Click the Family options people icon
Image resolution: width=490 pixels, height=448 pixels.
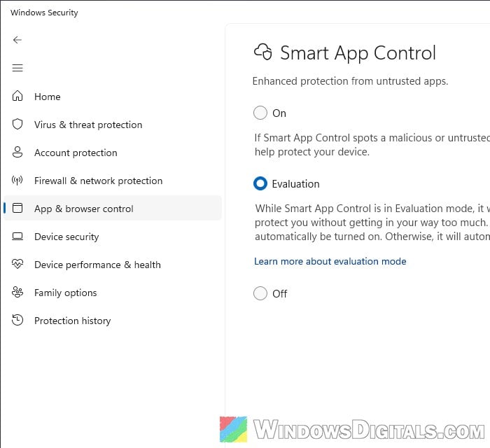tap(17, 292)
